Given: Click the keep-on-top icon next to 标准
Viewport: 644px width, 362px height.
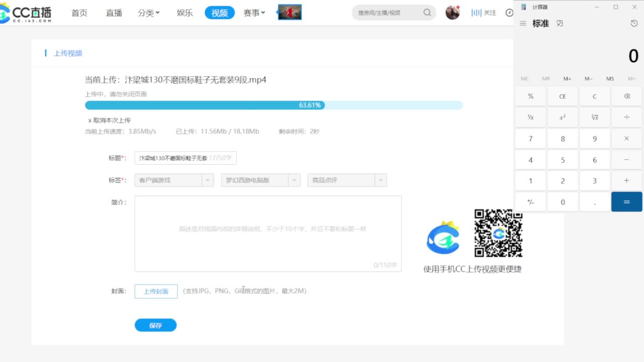Looking at the screenshot, I should [559, 23].
